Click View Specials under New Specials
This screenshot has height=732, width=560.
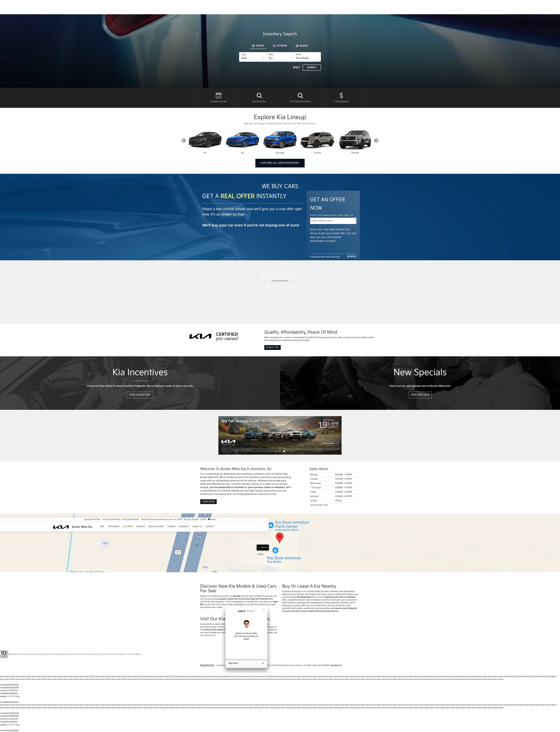pyautogui.click(x=420, y=395)
